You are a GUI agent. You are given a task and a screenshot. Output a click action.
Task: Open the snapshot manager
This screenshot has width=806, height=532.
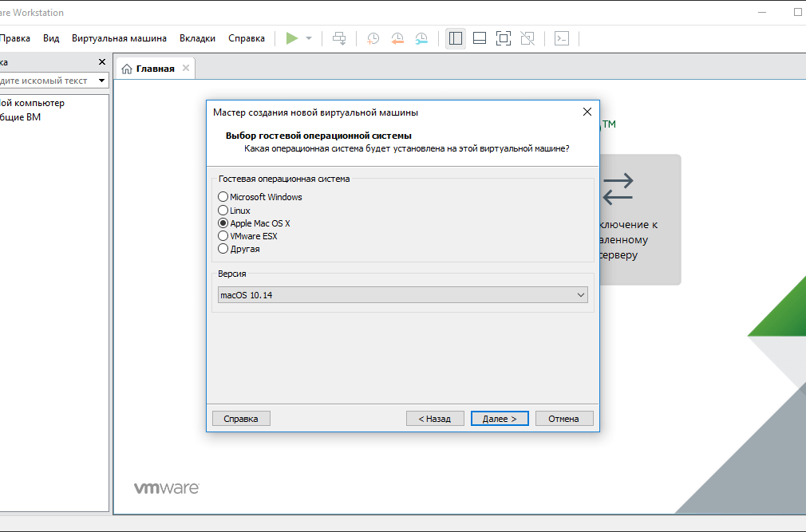[x=421, y=38]
